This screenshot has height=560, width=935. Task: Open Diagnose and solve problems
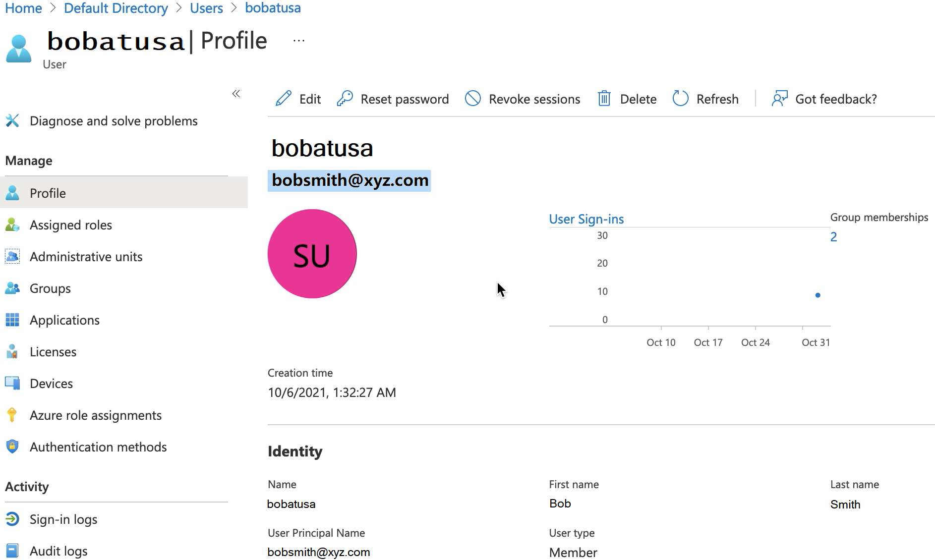114,120
